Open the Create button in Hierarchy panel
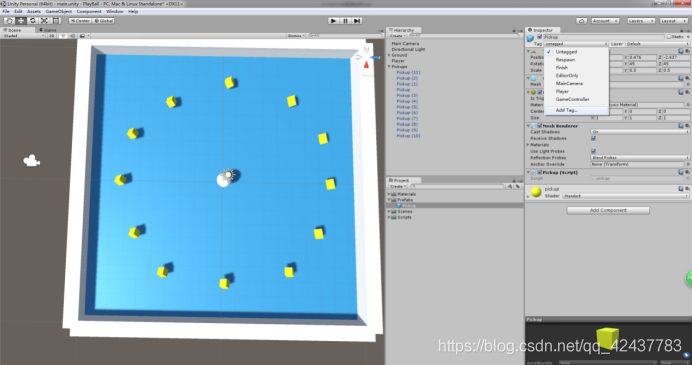 [397, 36]
